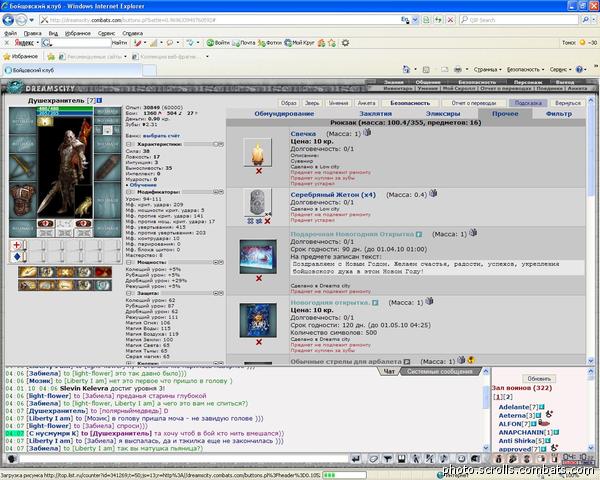Open the Безопасность dropdown in IE command bar
The width and height of the screenshot is (600, 480).
[525, 70]
